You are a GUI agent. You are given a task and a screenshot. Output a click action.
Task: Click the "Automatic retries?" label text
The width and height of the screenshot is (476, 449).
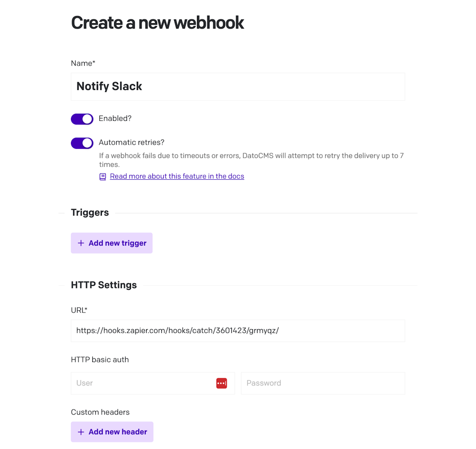[x=131, y=142]
